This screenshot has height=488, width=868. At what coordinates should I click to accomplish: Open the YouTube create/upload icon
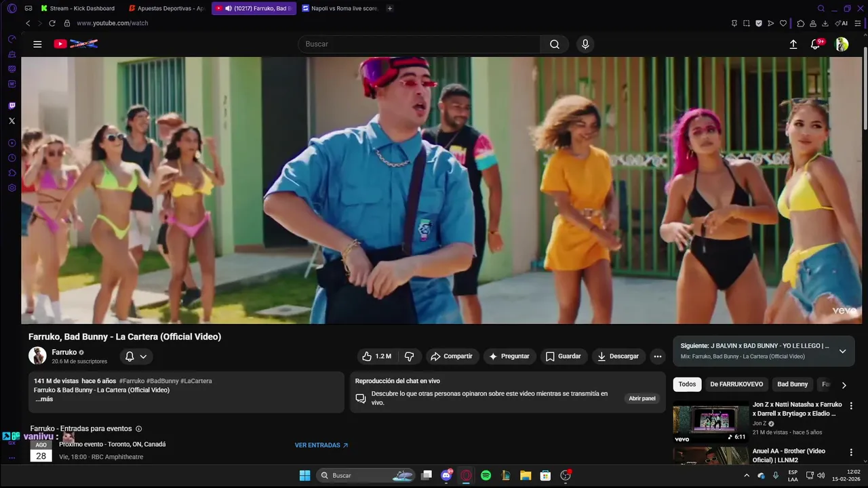click(793, 44)
